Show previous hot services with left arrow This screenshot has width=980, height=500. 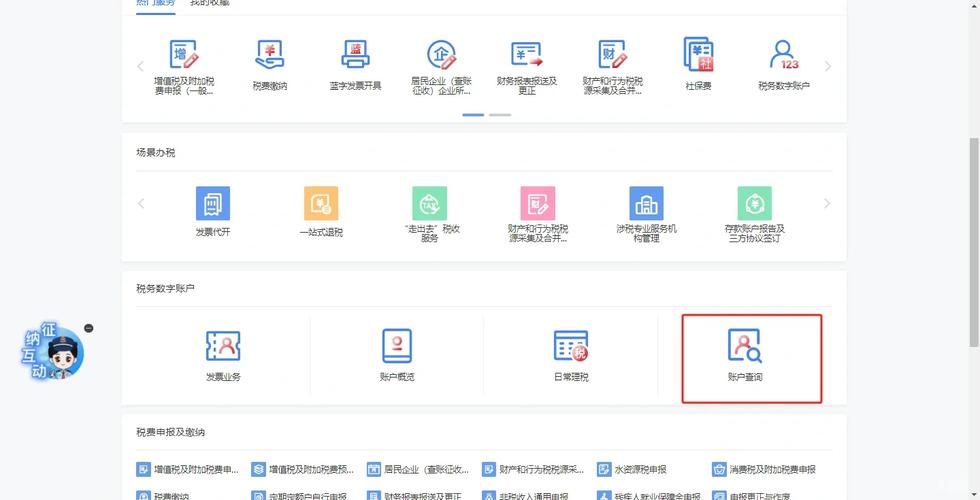tap(140, 66)
